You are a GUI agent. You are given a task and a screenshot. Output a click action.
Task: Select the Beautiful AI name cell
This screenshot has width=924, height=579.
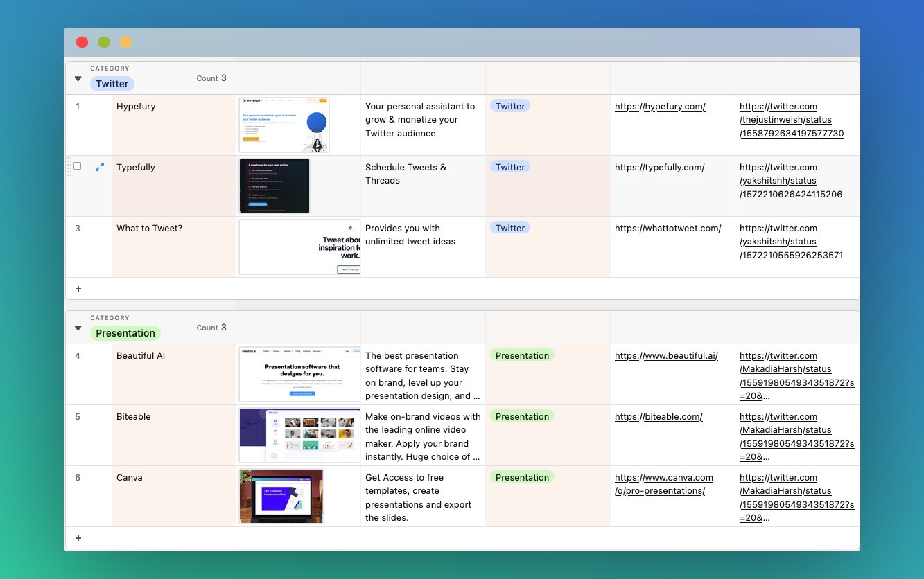pos(174,374)
